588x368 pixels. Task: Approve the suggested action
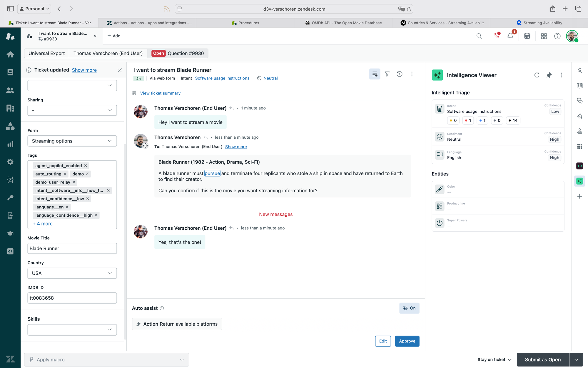click(x=407, y=341)
